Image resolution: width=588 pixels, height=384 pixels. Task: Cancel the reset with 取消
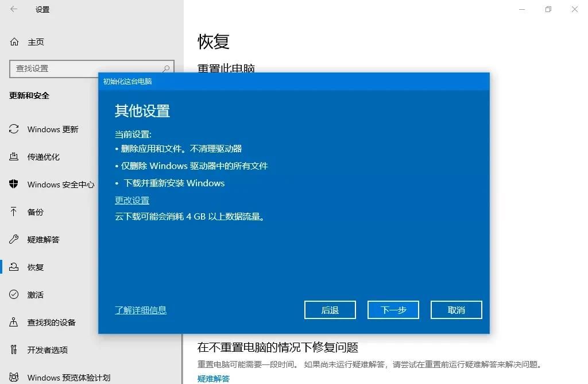456,310
